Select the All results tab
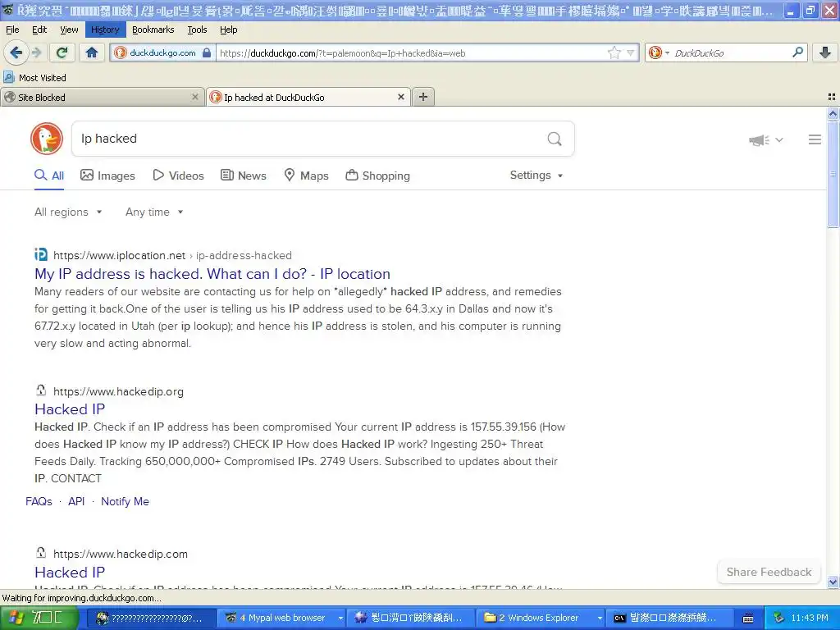The image size is (840, 630). coord(49,176)
